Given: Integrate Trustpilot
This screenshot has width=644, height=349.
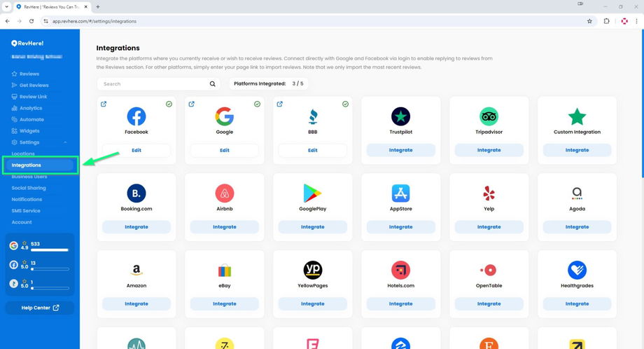Looking at the screenshot, I should (x=401, y=150).
